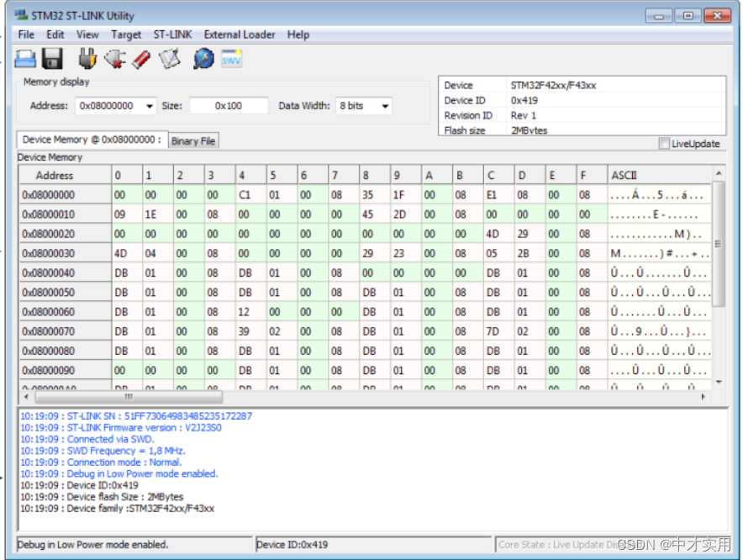This screenshot has height=560, width=743.
Task: Select row address 0x08000050
Action: click(65, 292)
